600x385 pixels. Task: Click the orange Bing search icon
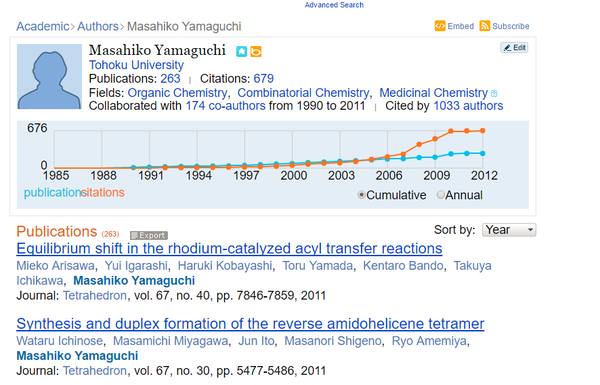click(256, 51)
